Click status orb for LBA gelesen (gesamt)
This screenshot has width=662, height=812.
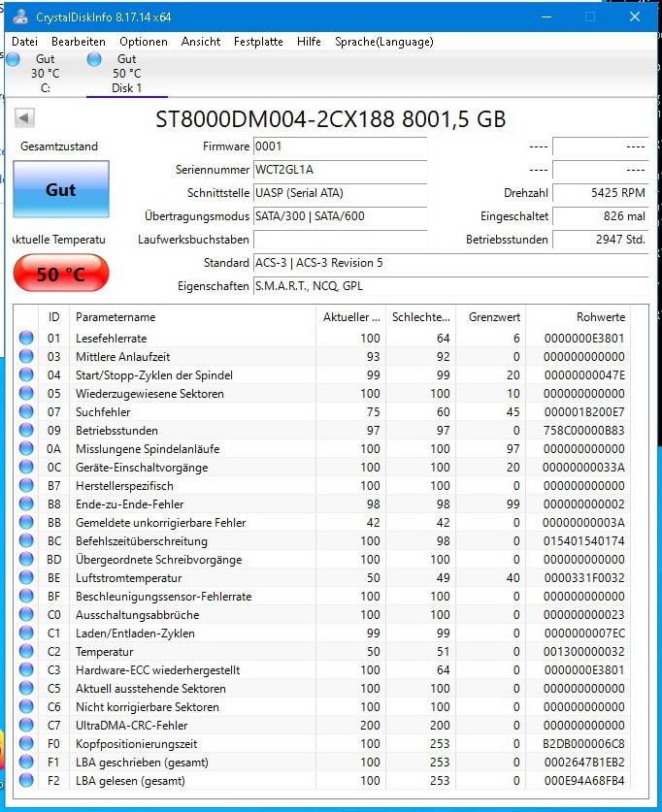click(x=26, y=780)
